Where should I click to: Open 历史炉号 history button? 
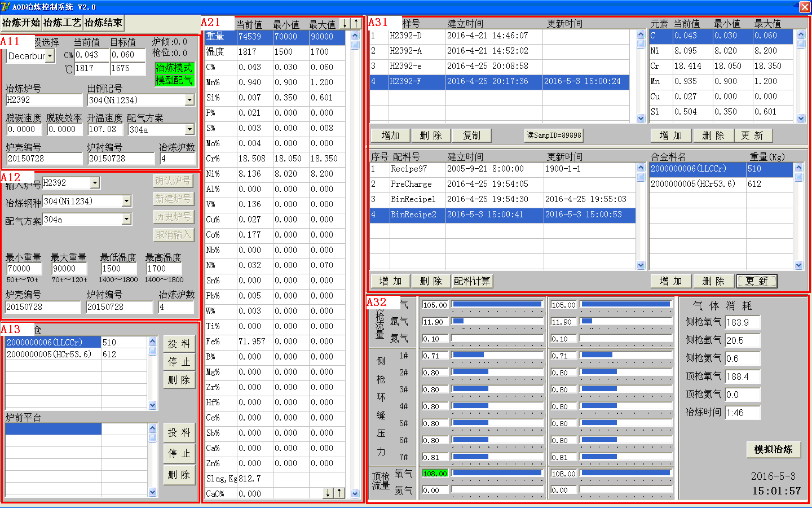(x=173, y=217)
